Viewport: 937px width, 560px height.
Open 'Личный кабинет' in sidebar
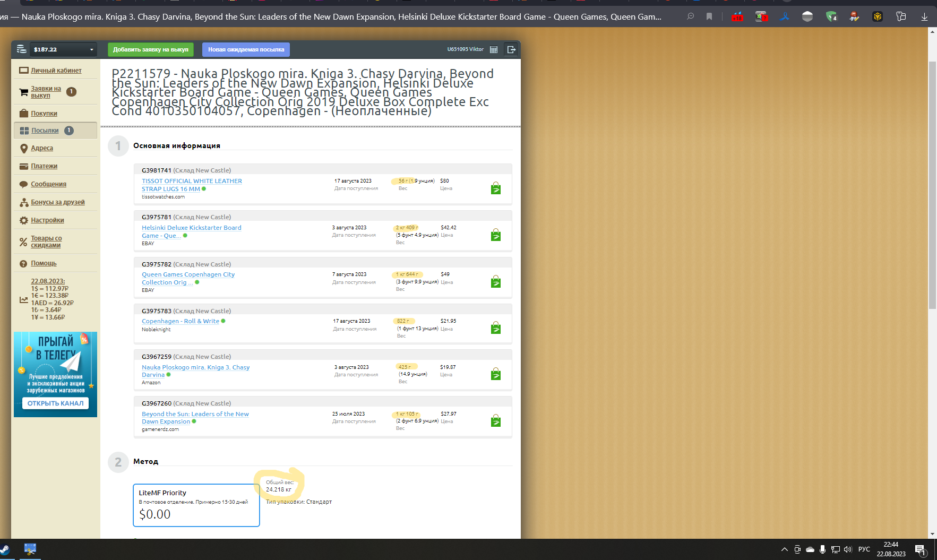coord(56,70)
